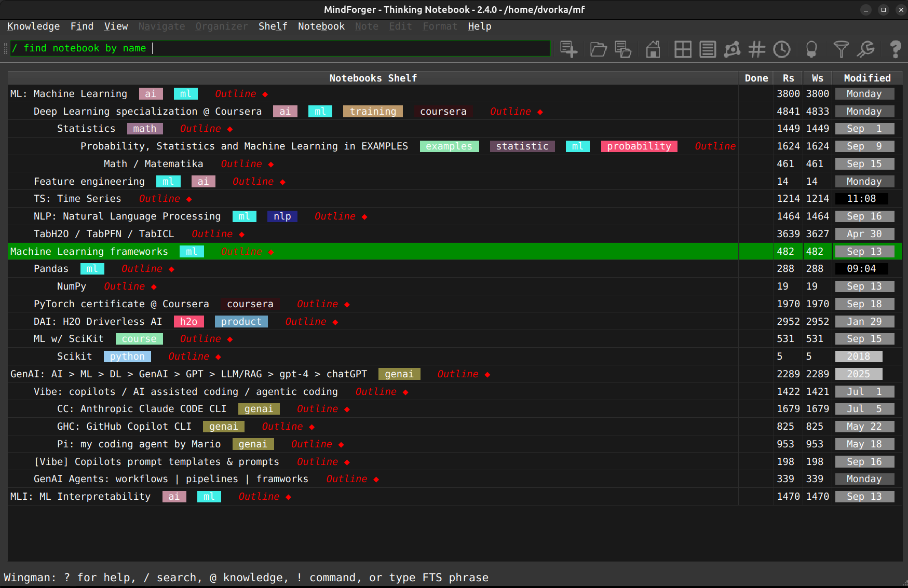Viewport: 908px width, 588px height.
Task: Show the notebooks list view icon
Action: click(x=707, y=49)
